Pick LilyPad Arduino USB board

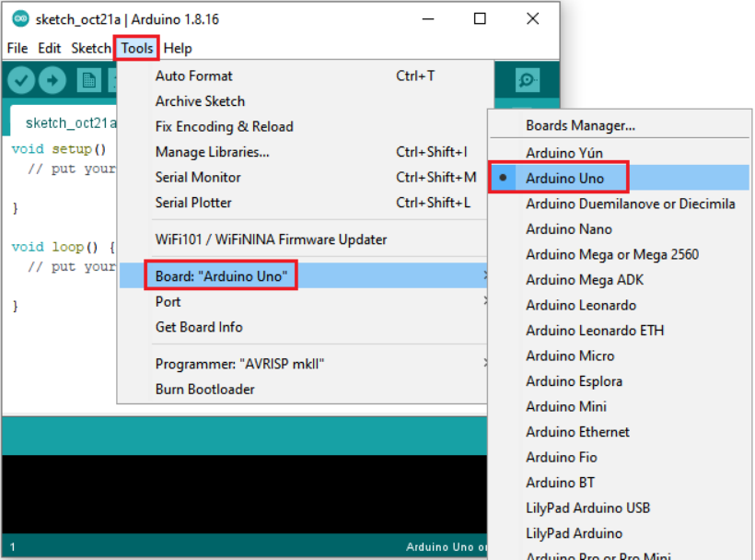pos(620,508)
